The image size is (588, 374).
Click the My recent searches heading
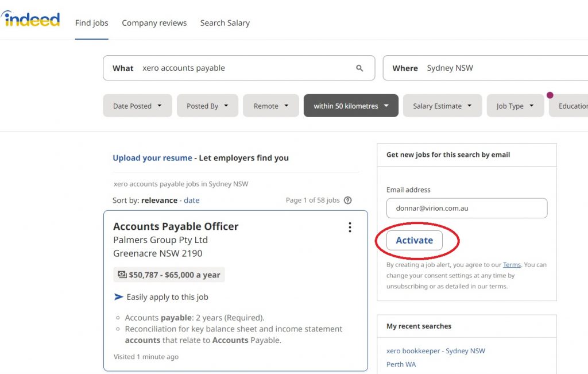(x=419, y=326)
